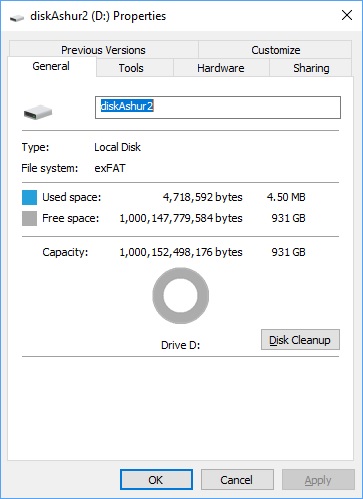Select the General tab
The height and width of the screenshot is (499, 363).
(x=51, y=66)
